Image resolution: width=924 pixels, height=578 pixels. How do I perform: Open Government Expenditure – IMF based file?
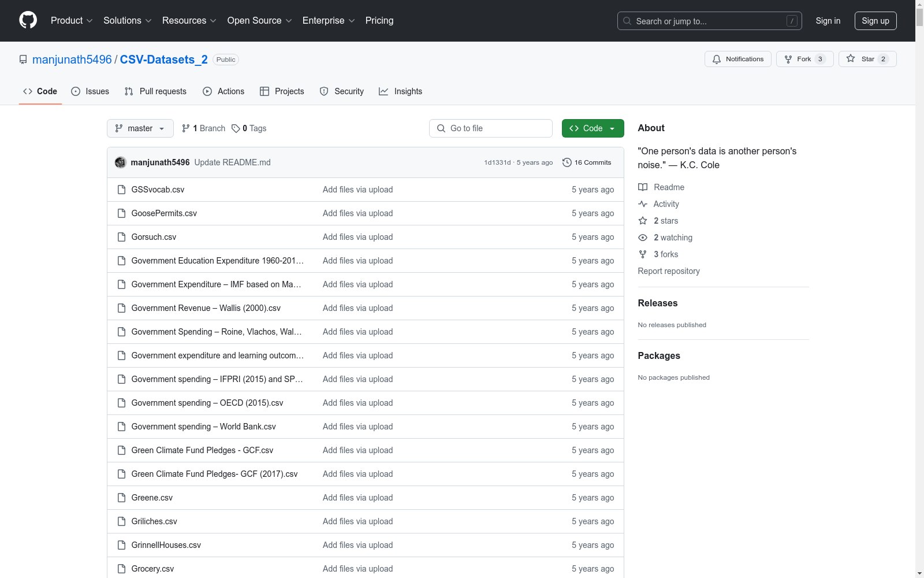click(x=217, y=284)
